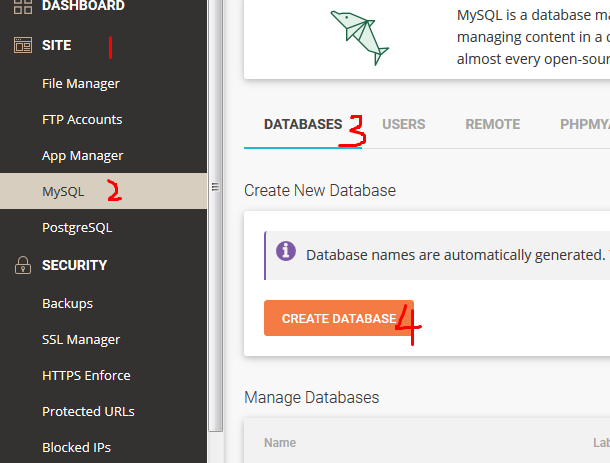Collapse the Security menu section

(x=74, y=265)
